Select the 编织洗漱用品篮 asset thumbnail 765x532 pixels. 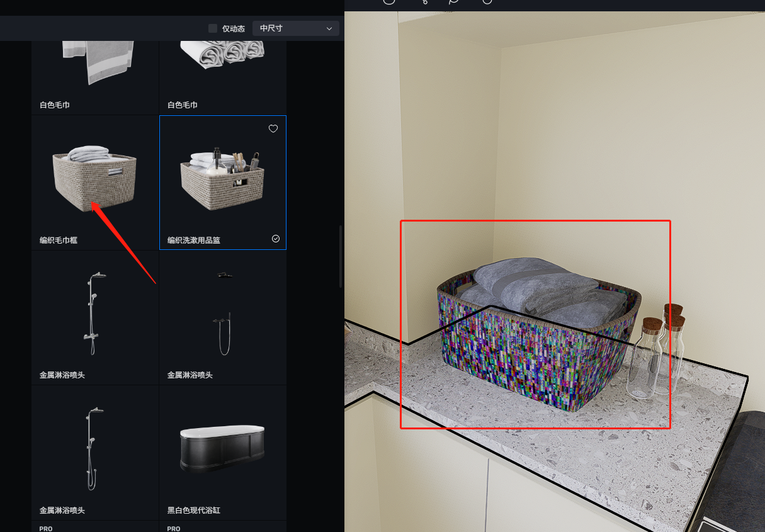point(223,183)
